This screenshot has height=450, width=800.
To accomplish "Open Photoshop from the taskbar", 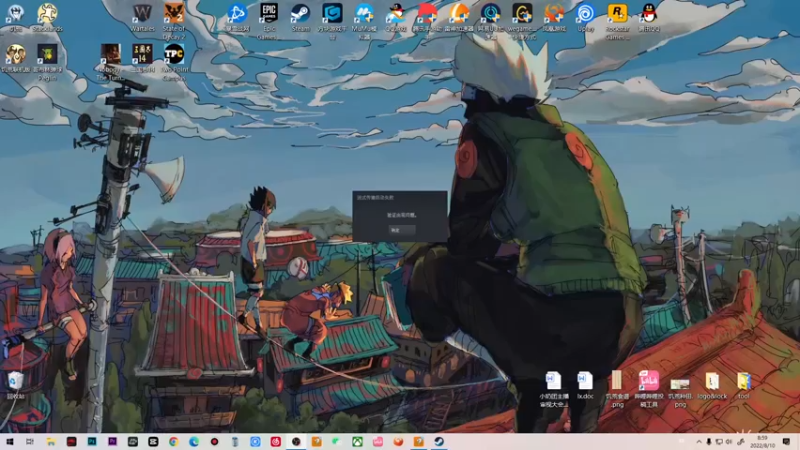I will coord(92,441).
